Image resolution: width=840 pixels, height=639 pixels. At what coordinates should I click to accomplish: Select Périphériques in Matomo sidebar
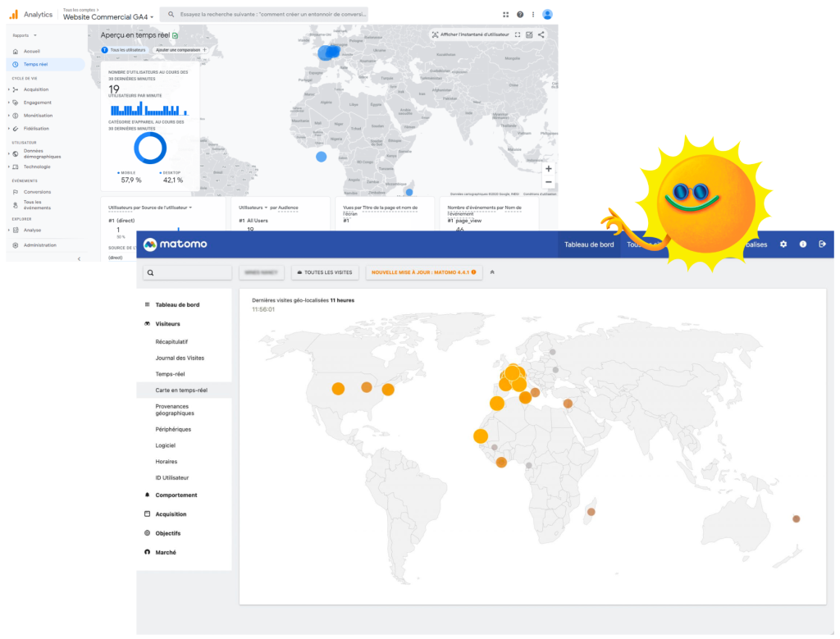tap(173, 429)
